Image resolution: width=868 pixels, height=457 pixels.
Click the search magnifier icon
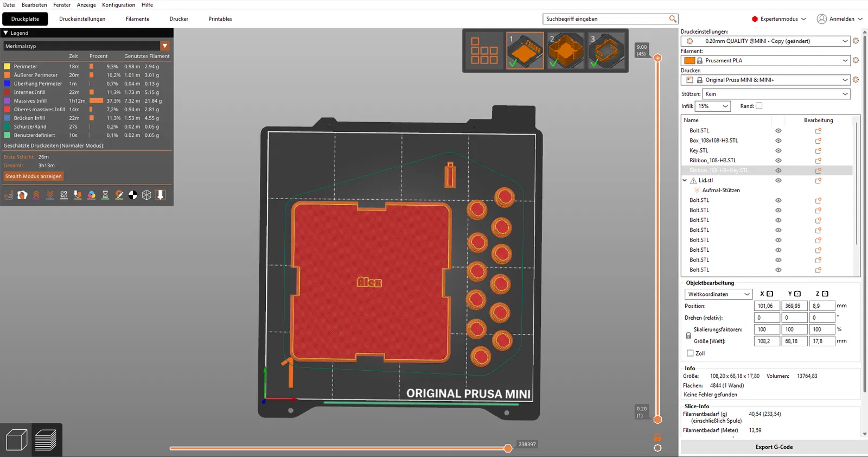[x=673, y=19]
